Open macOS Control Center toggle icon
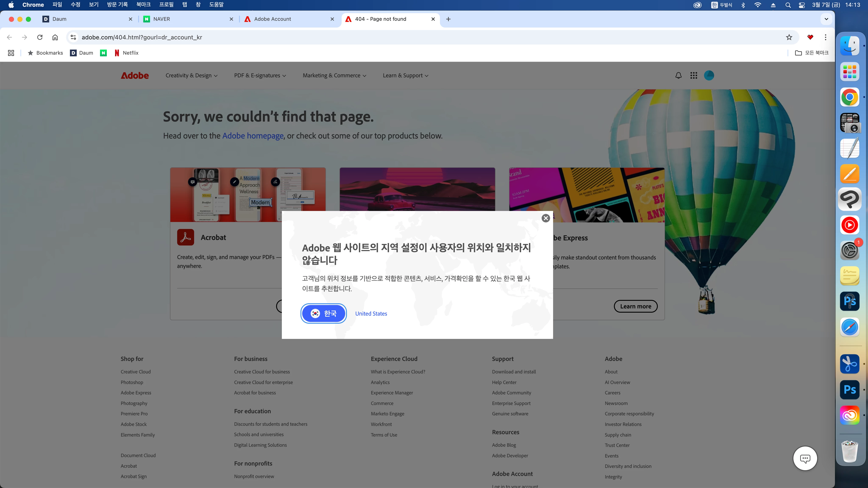Image resolution: width=868 pixels, height=488 pixels. point(802,5)
